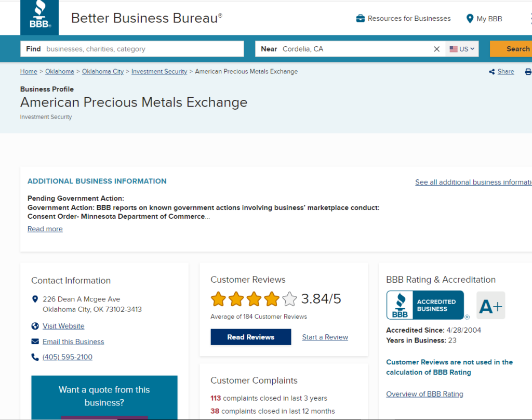
Task: Click the US flag icon
Action: (453, 49)
